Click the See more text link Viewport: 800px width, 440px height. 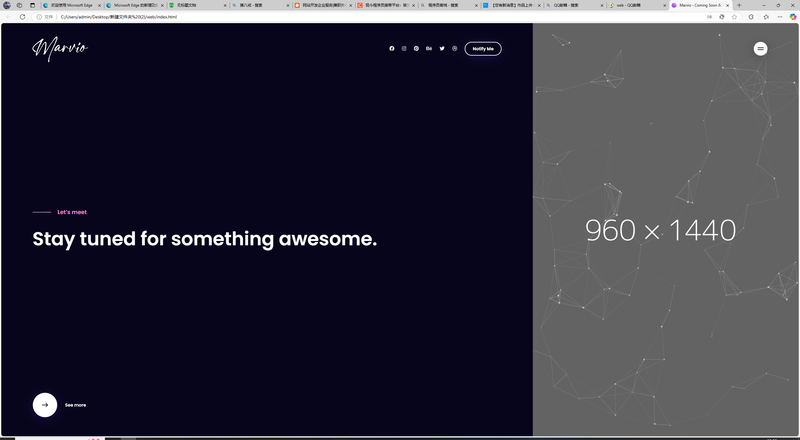pos(76,405)
